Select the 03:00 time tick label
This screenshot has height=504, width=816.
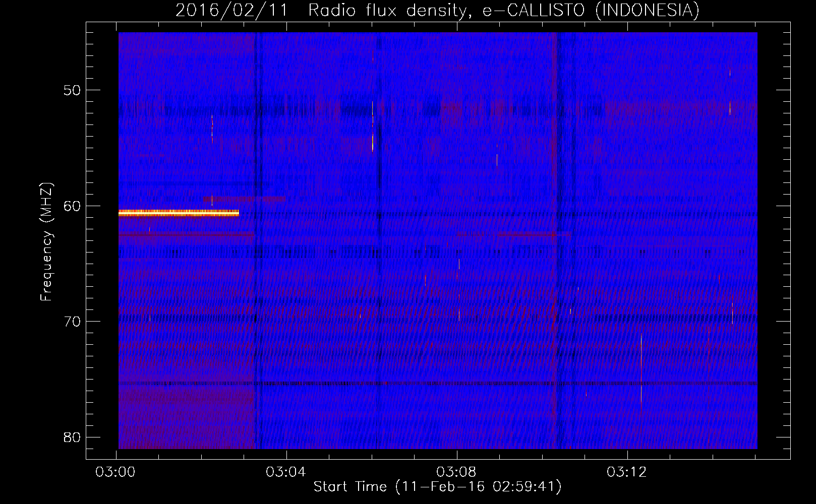tap(115, 472)
